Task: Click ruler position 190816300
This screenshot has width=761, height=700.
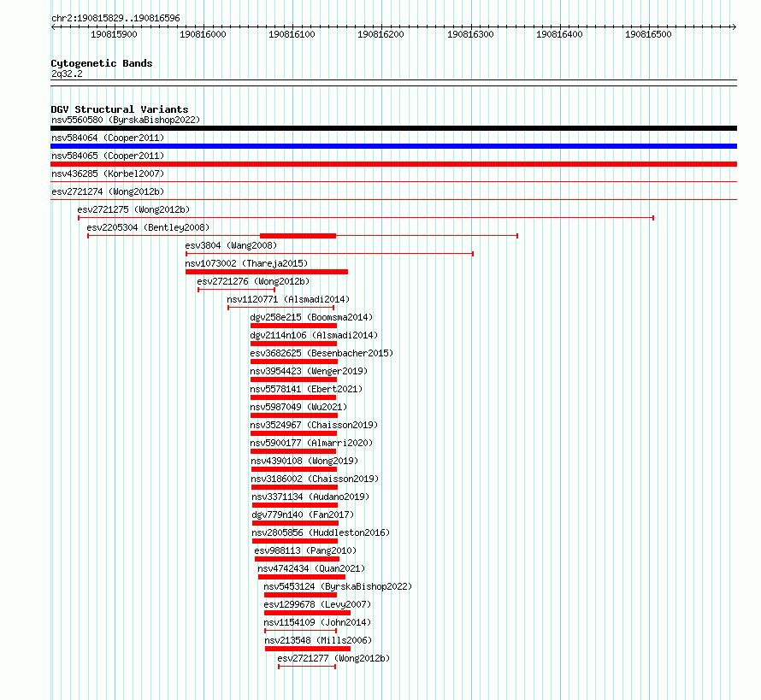Action: click(x=470, y=34)
